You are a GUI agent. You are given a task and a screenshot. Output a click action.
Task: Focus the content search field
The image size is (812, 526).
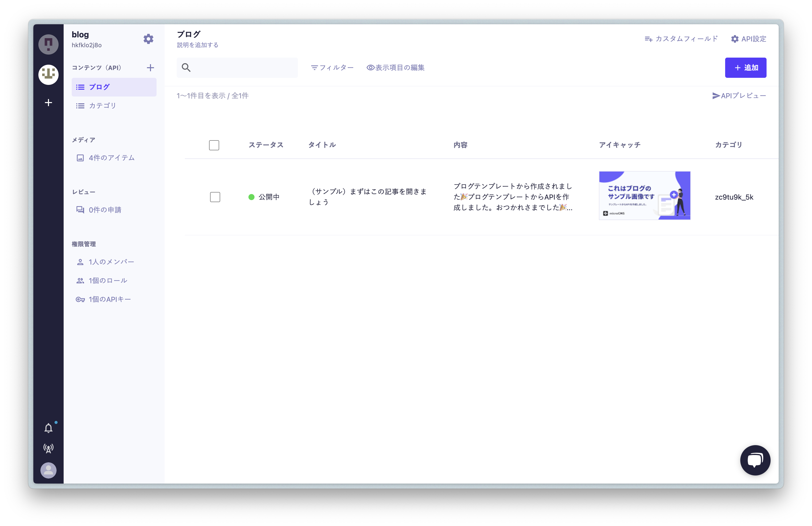pyautogui.click(x=237, y=68)
